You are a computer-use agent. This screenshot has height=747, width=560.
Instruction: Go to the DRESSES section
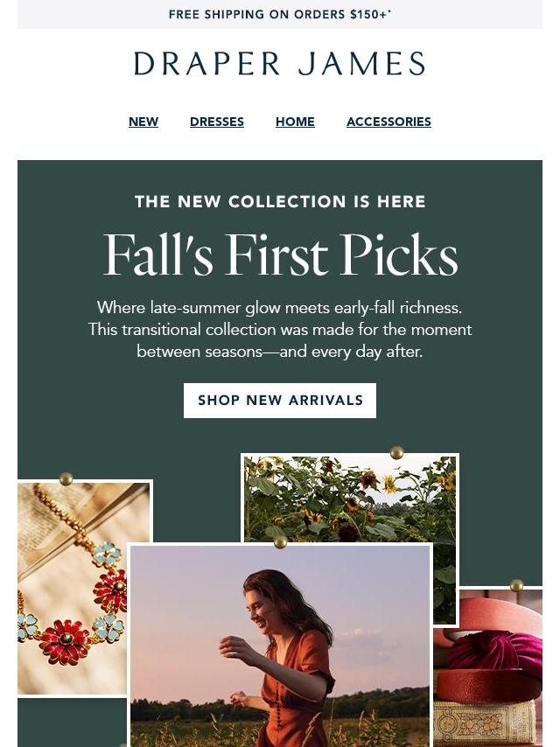[216, 122]
